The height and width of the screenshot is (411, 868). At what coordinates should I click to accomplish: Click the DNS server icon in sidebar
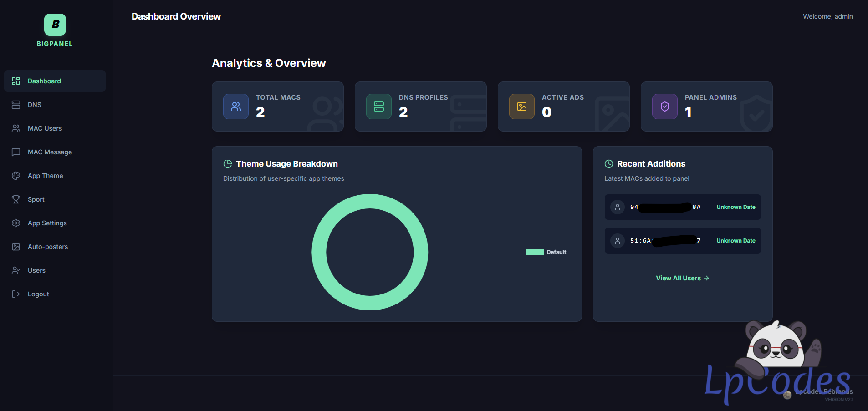tap(16, 105)
